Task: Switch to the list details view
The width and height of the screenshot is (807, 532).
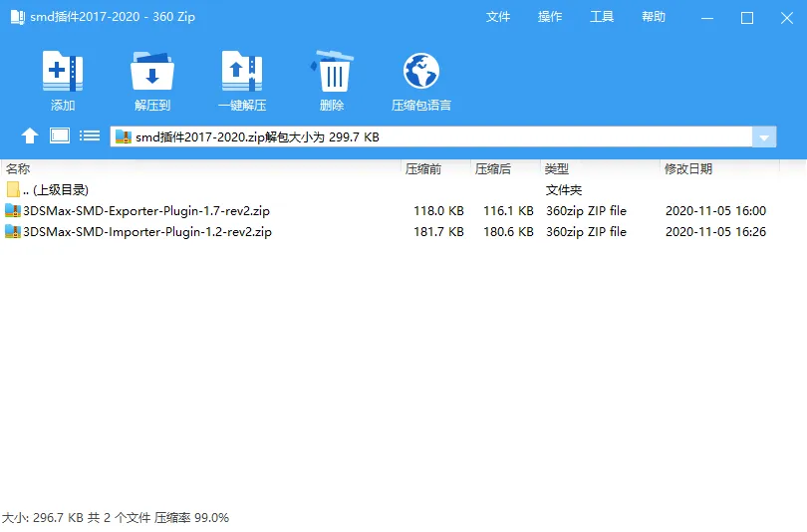Action: pyautogui.click(x=90, y=135)
